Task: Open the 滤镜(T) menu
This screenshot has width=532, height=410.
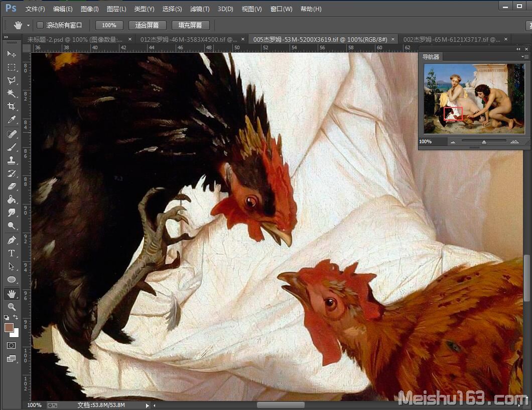Action: tap(200, 9)
